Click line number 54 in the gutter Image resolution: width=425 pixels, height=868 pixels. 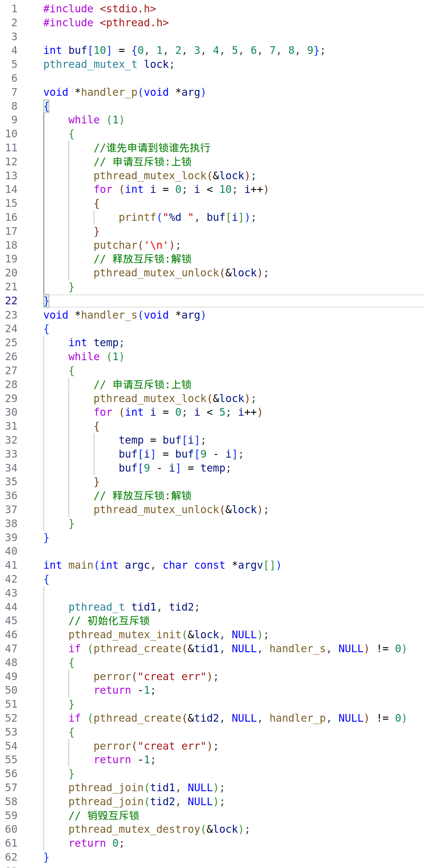[x=11, y=746]
